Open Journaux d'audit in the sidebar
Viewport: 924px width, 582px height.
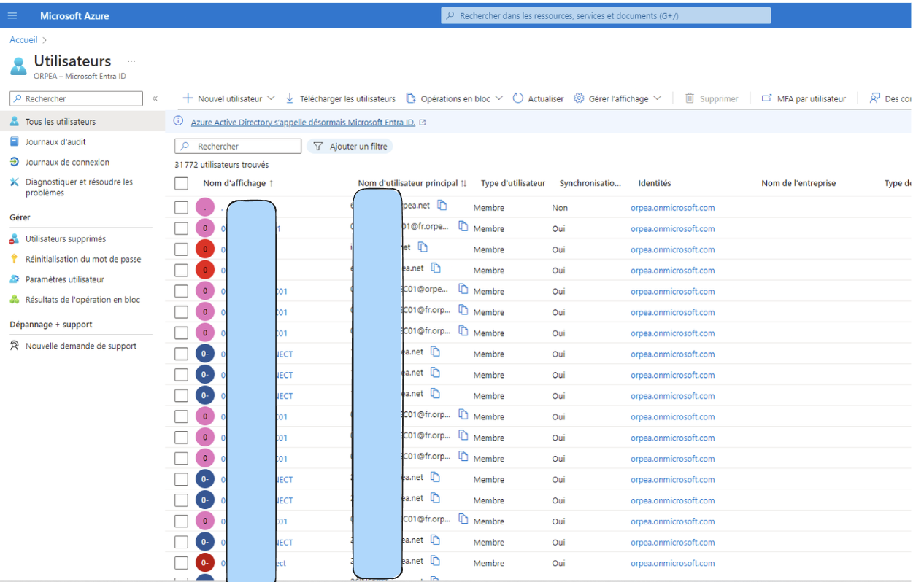55,142
